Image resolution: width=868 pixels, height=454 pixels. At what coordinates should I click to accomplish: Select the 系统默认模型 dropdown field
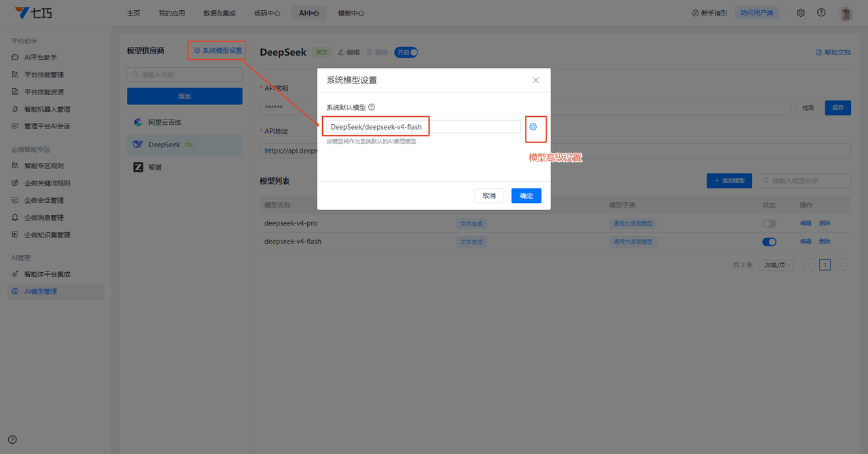pos(423,127)
